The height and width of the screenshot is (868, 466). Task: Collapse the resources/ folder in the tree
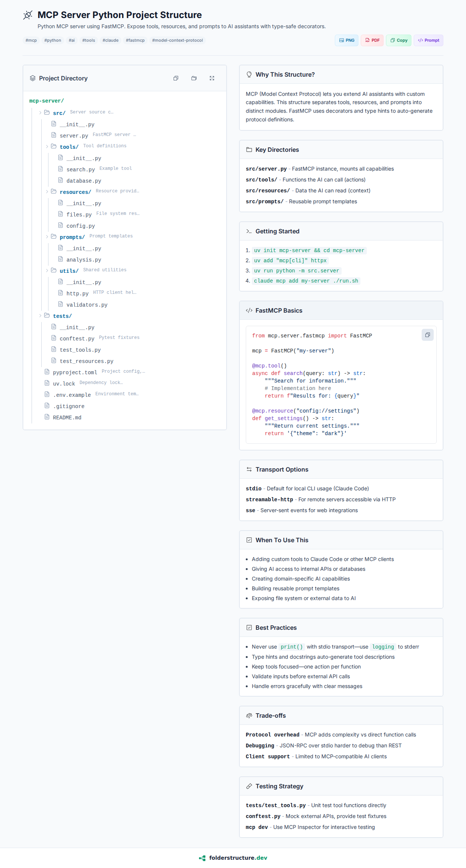pos(47,192)
